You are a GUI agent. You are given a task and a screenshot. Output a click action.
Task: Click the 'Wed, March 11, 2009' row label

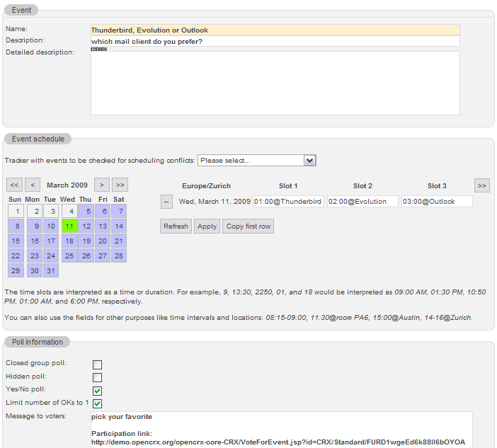pos(215,202)
